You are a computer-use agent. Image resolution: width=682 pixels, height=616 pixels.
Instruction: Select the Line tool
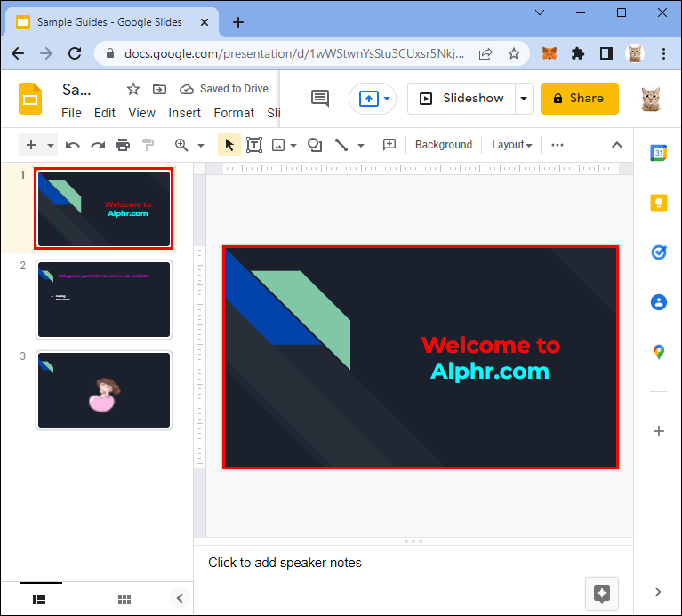coord(341,145)
